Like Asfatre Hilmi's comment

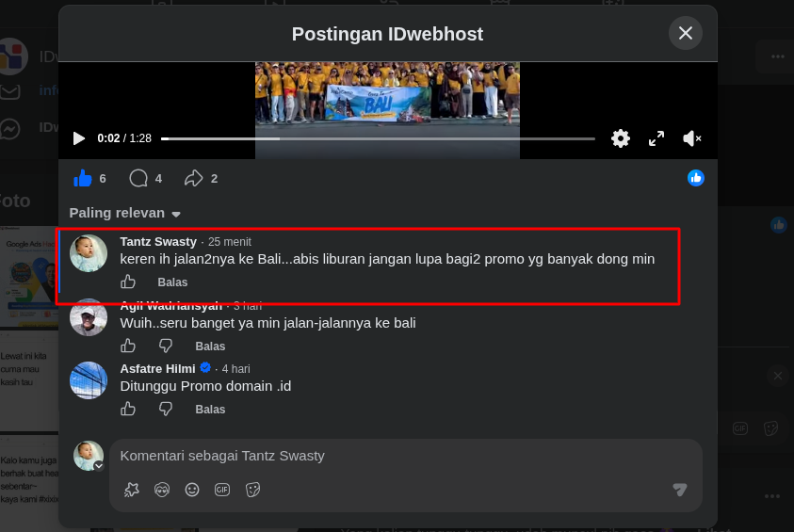[128, 409]
